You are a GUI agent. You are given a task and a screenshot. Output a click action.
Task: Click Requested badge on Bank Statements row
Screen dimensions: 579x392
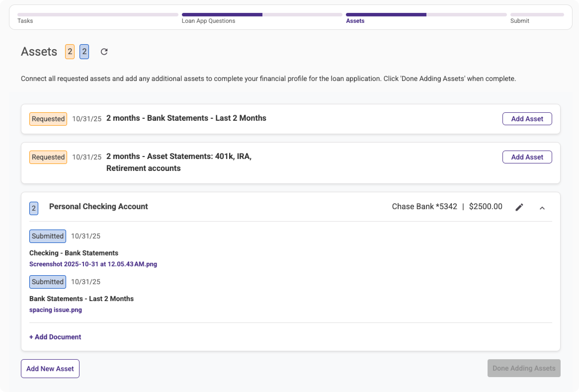coord(48,119)
